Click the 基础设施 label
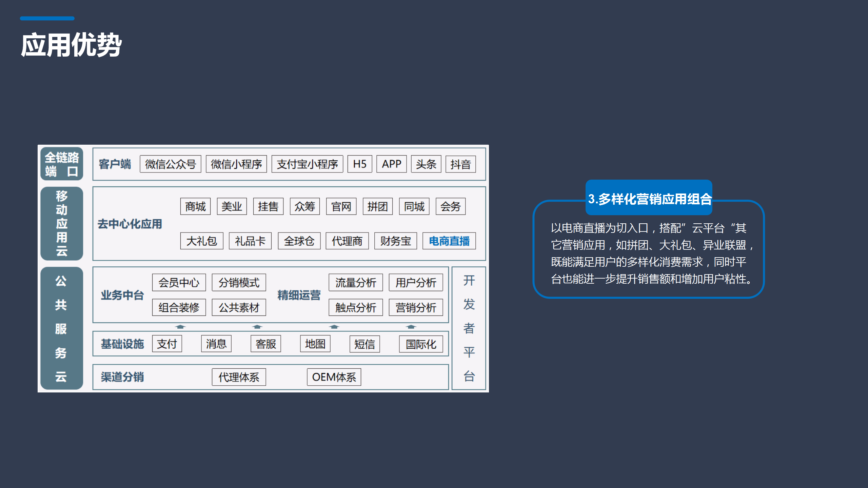This screenshot has width=868, height=488. (x=122, y=344)
